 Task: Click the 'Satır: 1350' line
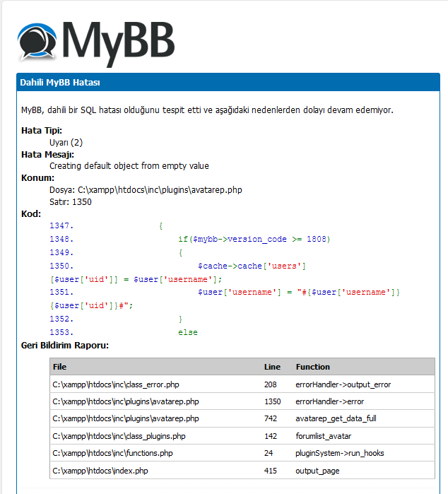(x=71, y=202)
